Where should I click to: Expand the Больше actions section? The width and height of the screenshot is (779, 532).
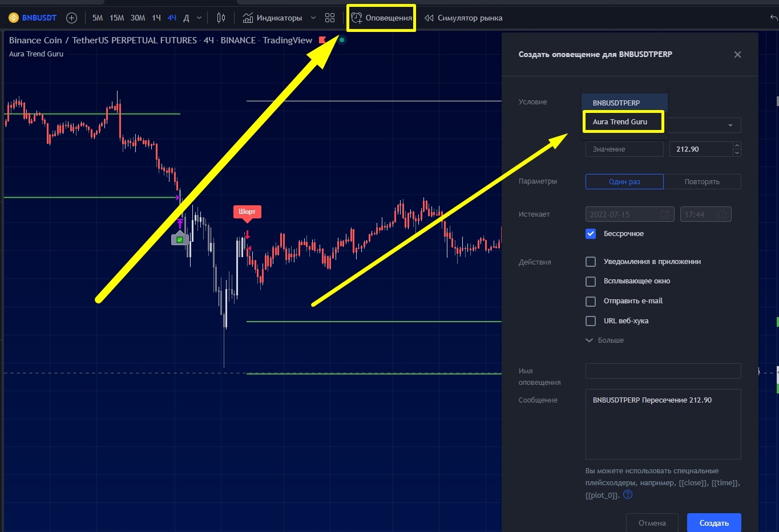coord(605,340)
